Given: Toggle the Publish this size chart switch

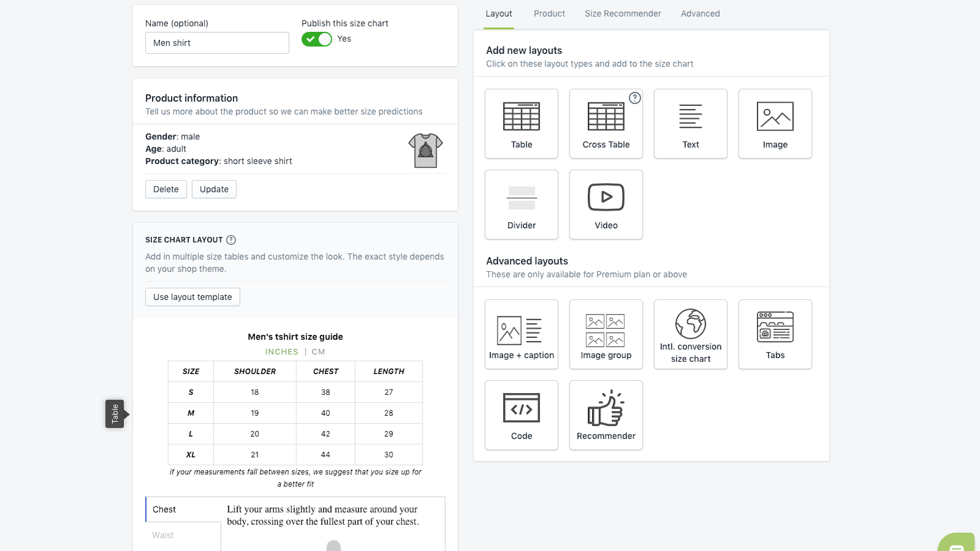Looking at the screenshot, I should click(x=317, y=39).
